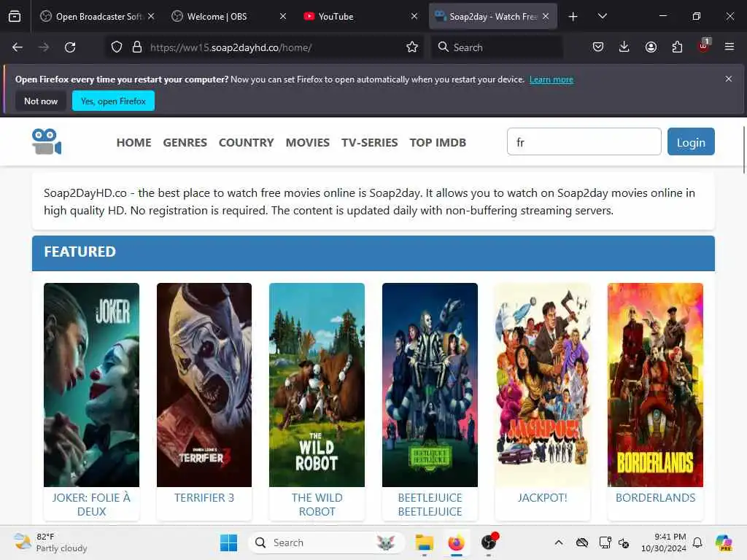Screen dimensions: 747x560
Task: Open the Downloads panel
Action: tap(624, 47)
